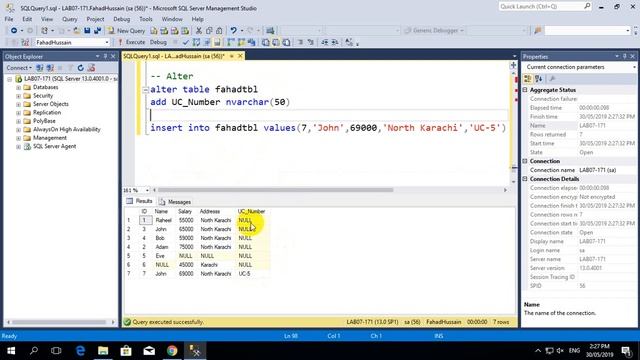
Task: Open the Windows Start menu
Action: click(x=11, y=351)
